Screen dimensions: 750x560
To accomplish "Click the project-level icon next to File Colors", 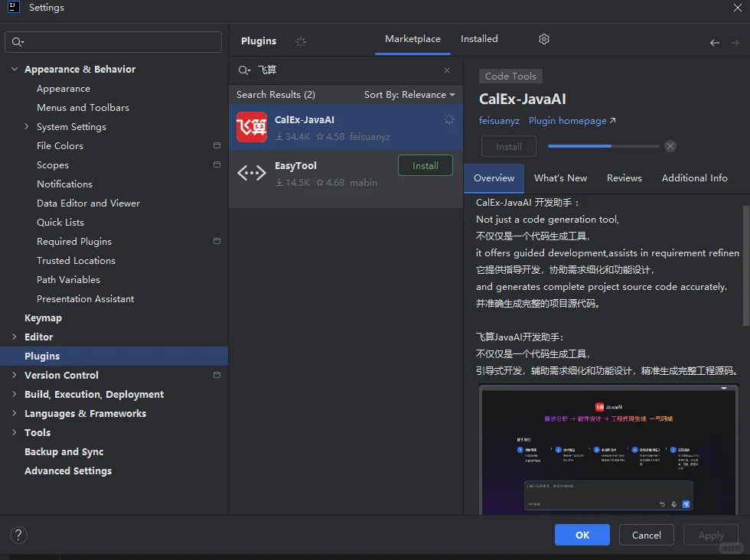I will tap(217, 145).
